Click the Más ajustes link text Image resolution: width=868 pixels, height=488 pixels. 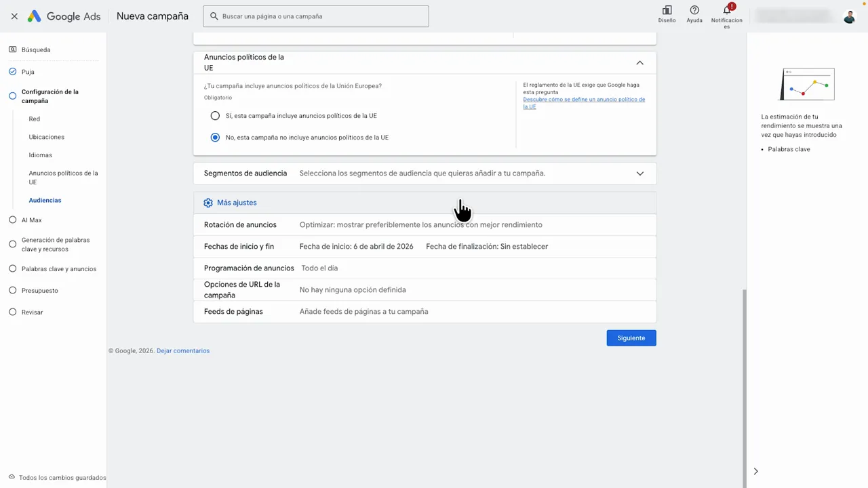pos(237,203)
